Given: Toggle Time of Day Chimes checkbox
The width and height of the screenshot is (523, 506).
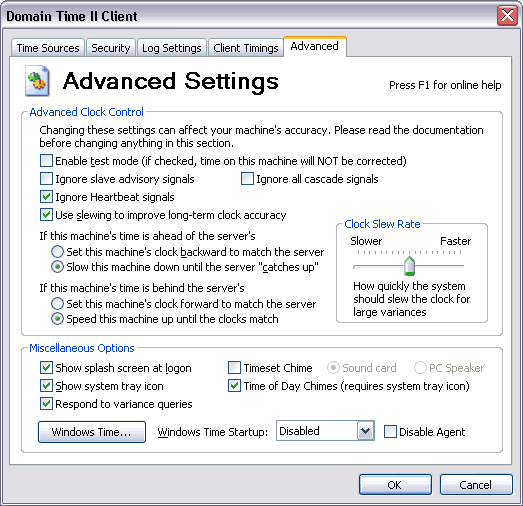Looking at the screenshot, I should 234,386.
